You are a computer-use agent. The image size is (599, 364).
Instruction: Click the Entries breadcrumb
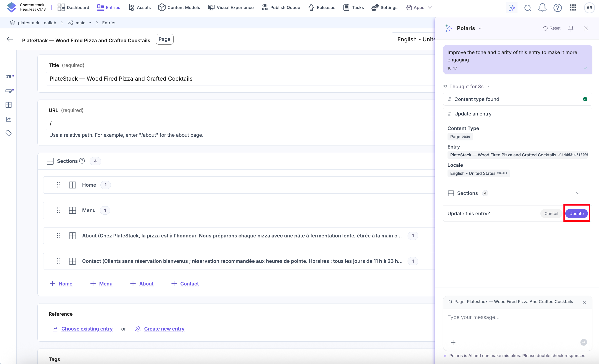(x=109, y=23)
